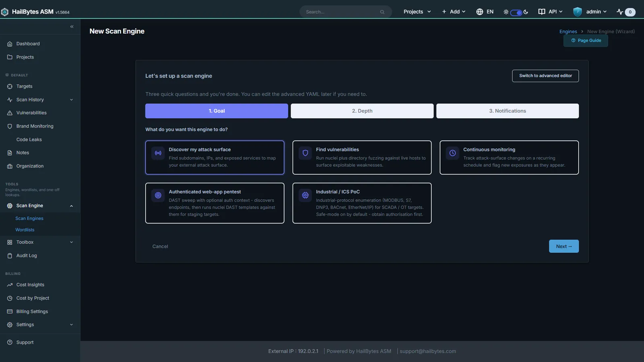The height and width of the screenshot is (362, 644).
Task: Collapse the sidebar with the double-chevron icon
Action: [x=72, y=27]
